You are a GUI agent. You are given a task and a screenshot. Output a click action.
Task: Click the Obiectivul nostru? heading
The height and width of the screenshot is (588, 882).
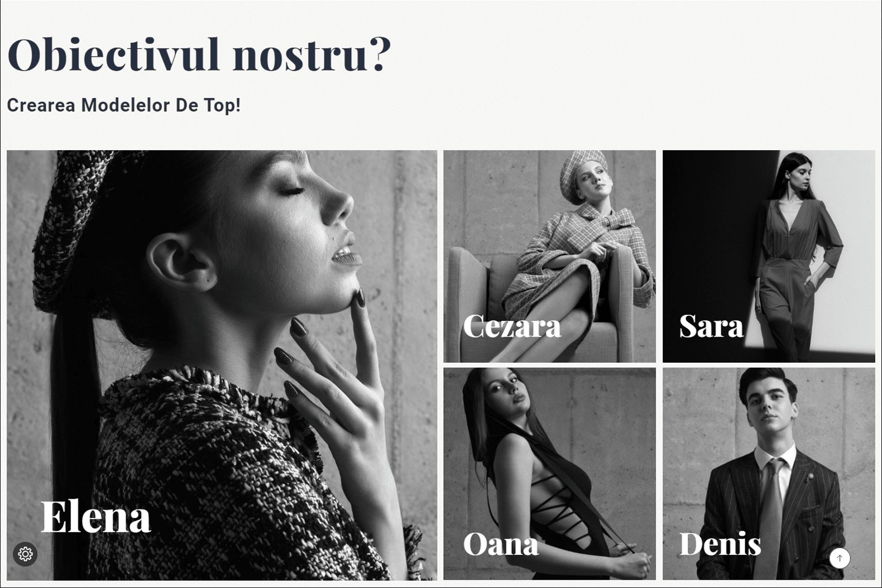[199, 54]
